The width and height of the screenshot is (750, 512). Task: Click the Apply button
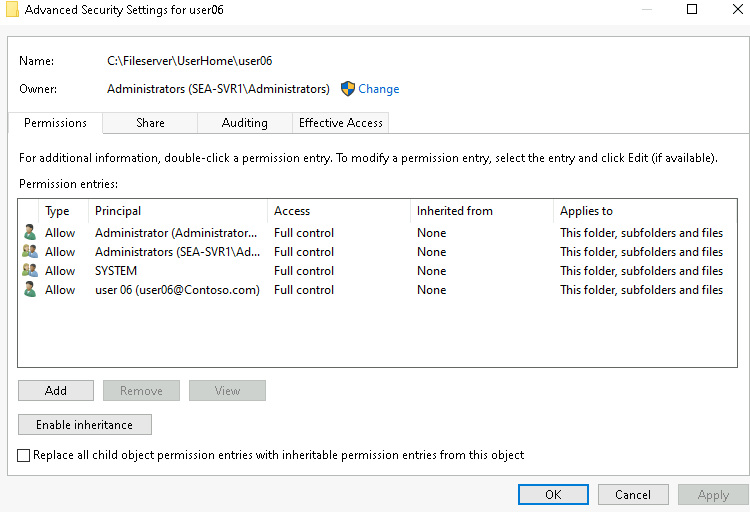pyautogui.click(x=713, y=494)
